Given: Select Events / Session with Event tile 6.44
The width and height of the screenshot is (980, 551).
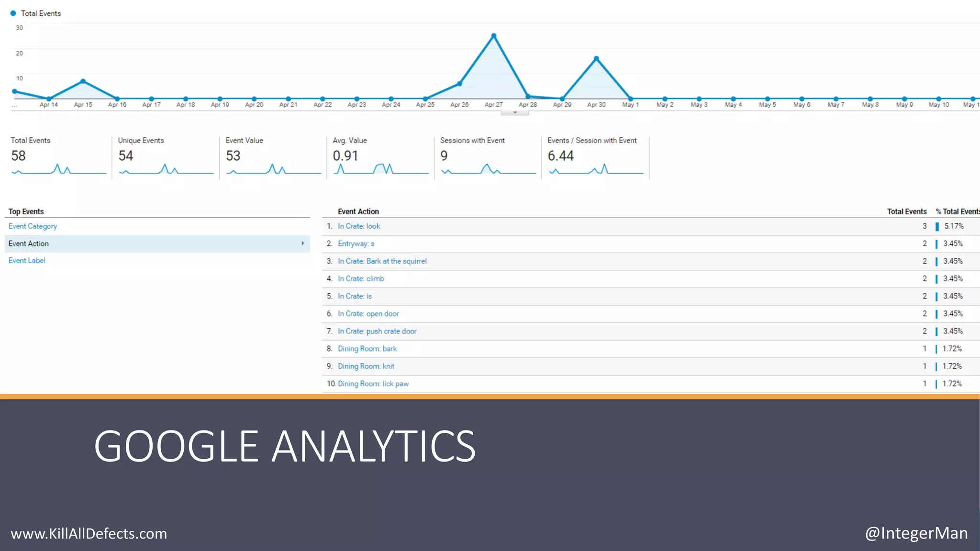Looking at the screenshot, I should [595, 157].
